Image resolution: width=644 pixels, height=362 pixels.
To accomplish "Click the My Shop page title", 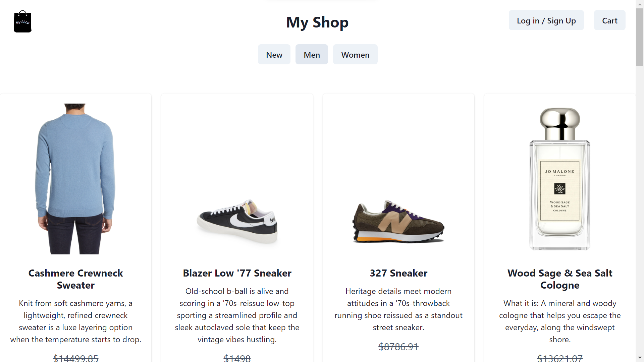I will (x=317, y=22).
